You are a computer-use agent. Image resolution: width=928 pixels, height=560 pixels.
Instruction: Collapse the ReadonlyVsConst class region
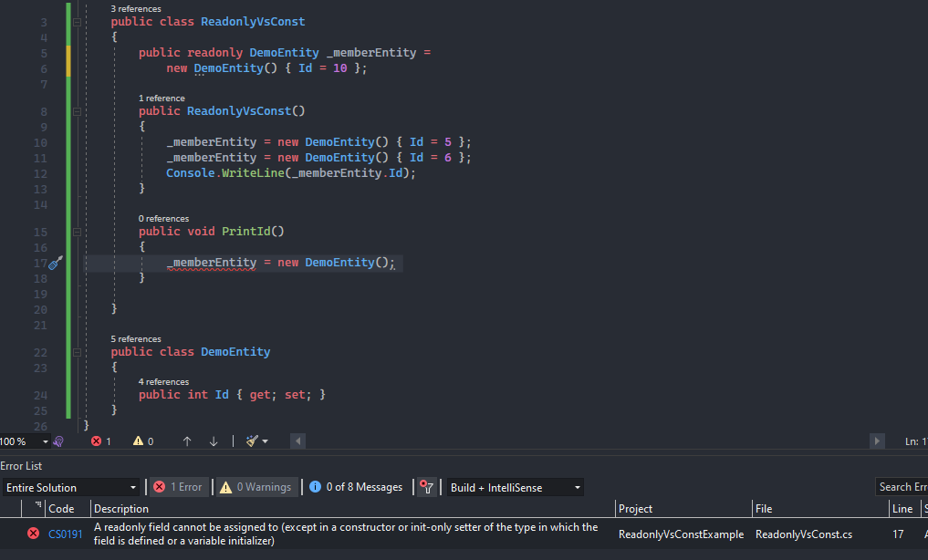[x=78, y=21]
